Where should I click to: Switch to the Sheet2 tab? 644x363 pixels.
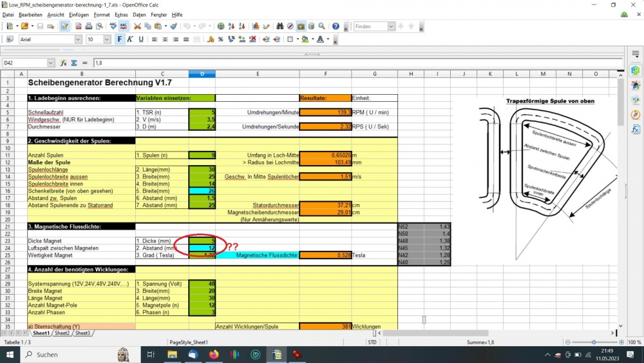click(x=62, y=333)
